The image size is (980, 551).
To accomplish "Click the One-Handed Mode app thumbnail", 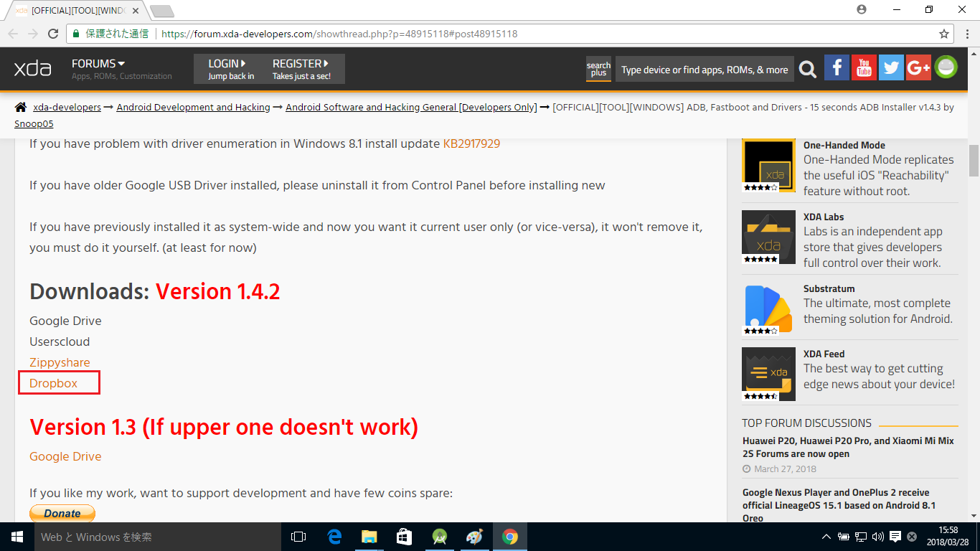I will click(768, 165).
